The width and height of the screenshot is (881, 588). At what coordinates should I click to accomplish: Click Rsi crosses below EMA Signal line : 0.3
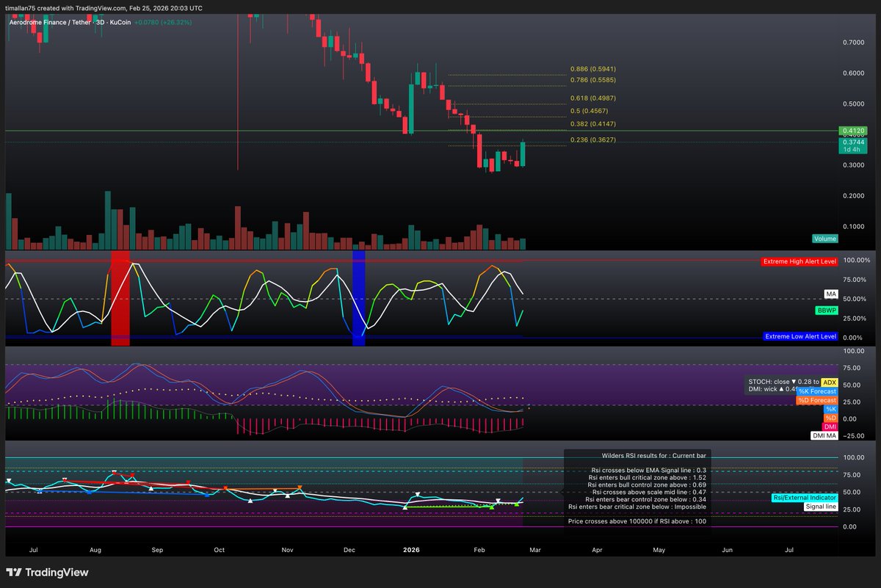pyautogui.click(x=648, y=470)
